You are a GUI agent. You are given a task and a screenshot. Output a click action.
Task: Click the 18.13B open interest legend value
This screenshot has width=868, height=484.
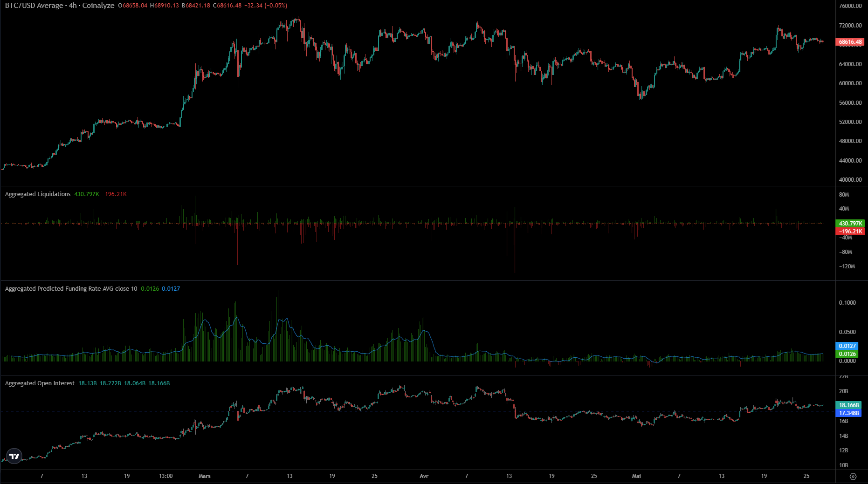[88, 383]
